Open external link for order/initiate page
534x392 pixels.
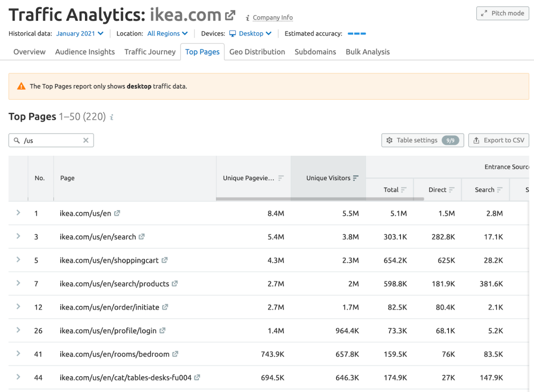165,307
